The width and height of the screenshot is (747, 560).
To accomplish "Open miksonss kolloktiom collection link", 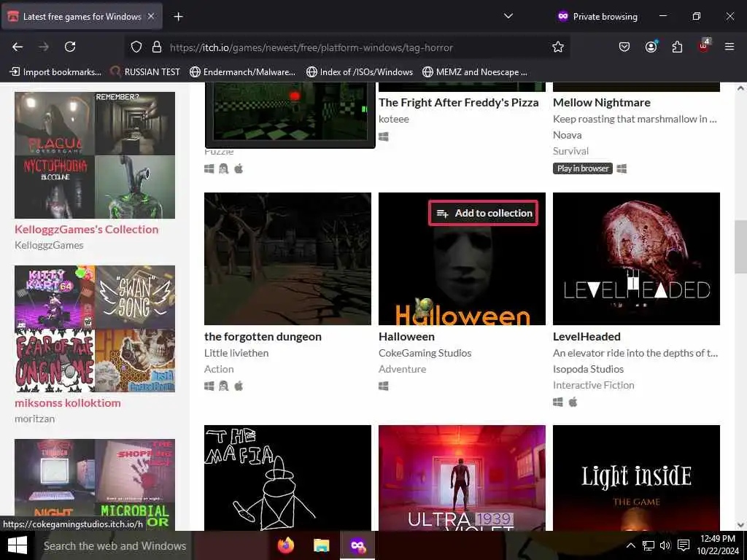I will tap(68, 402).
